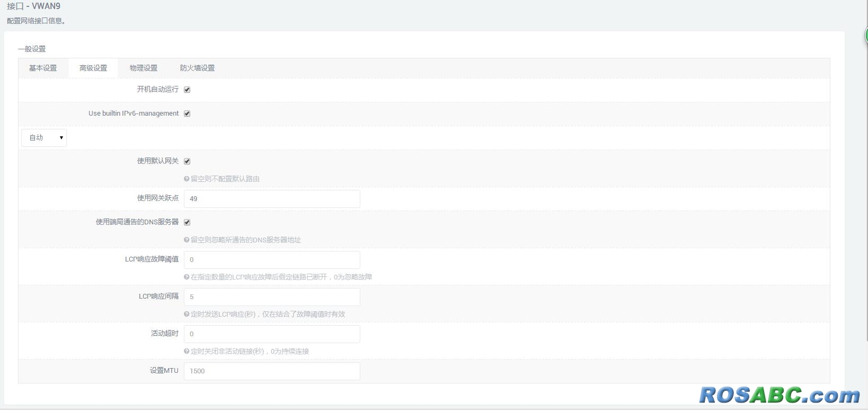The image size is (868, 410).
Task: Click help icon beside 留空则不配置默认路由
Action: (187, 179)
